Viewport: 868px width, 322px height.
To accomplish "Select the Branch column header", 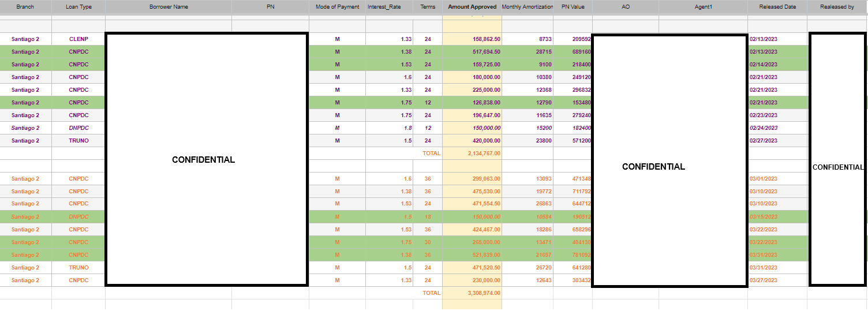I will (x=25, y=7).
